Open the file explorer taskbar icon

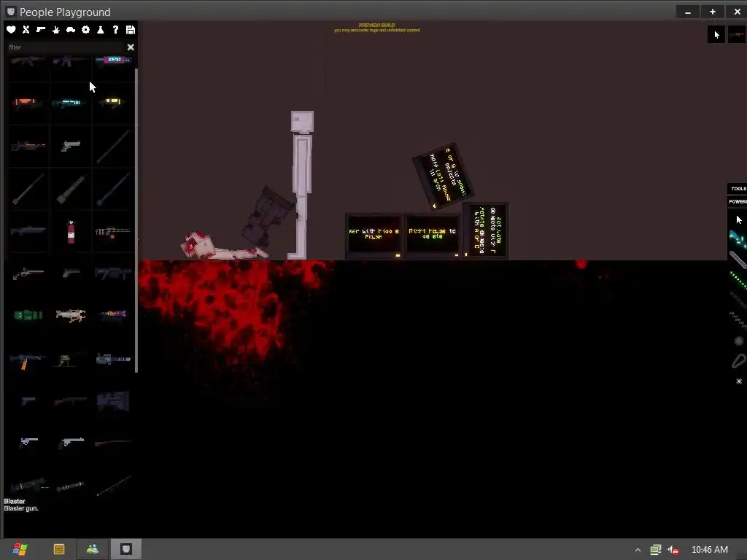coord(59,549)
